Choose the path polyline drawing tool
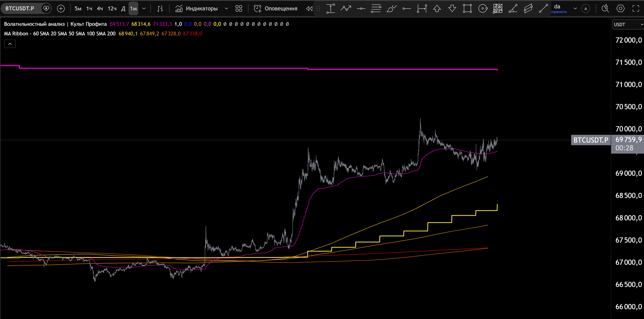644x319 pixels. pyautogui.click(x=346, y=8)
